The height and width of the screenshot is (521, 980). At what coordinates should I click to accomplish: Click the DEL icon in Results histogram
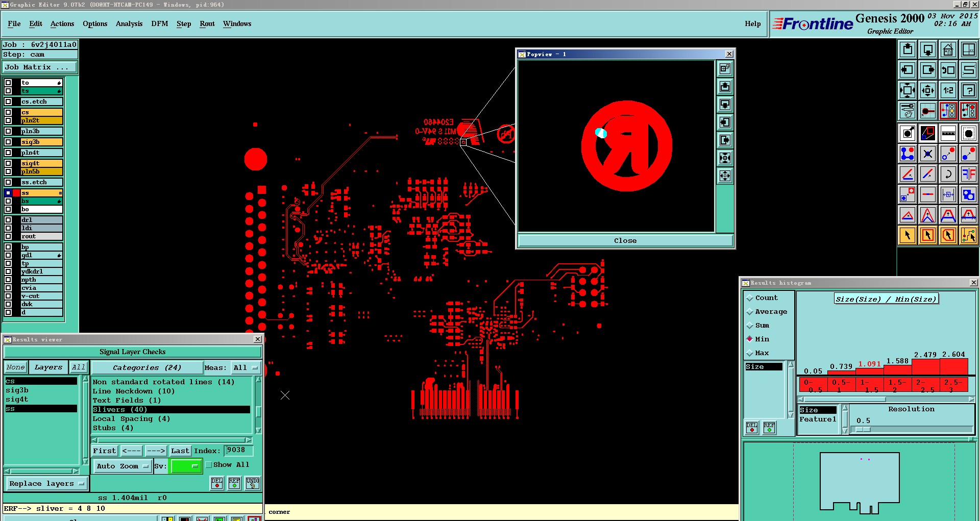click(752, 428)
